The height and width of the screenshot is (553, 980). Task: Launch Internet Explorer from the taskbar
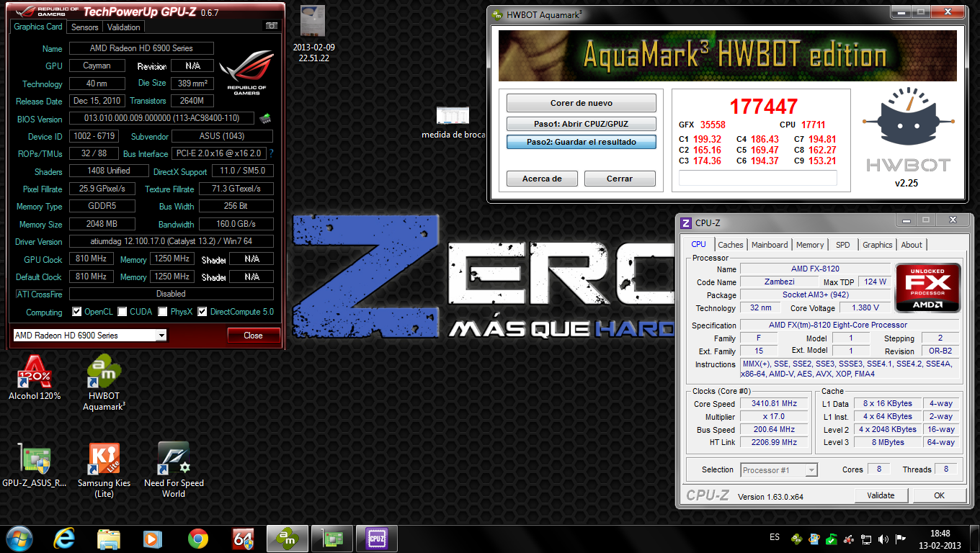(x=65, y=538)
